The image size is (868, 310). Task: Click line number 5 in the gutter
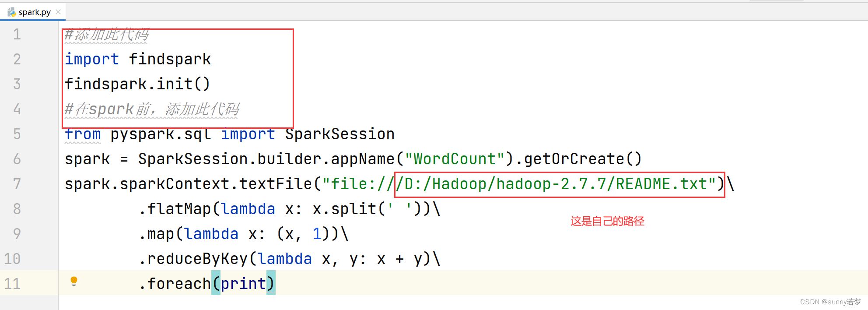click(17, 134)
